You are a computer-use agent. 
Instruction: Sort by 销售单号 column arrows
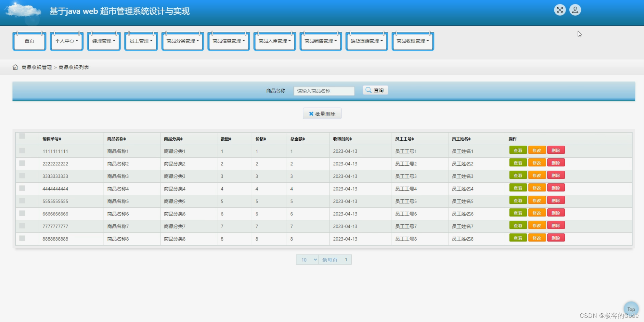(x=60, y=139)
